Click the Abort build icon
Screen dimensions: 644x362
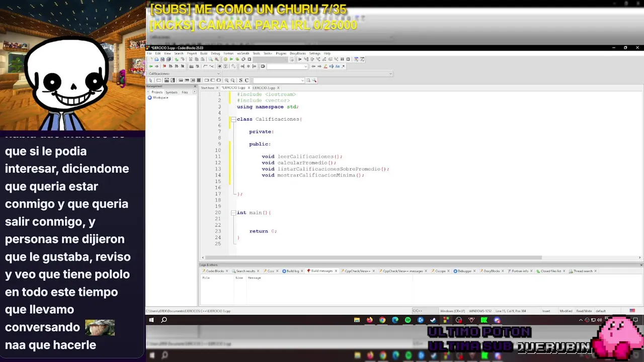[x=249, y=59]
